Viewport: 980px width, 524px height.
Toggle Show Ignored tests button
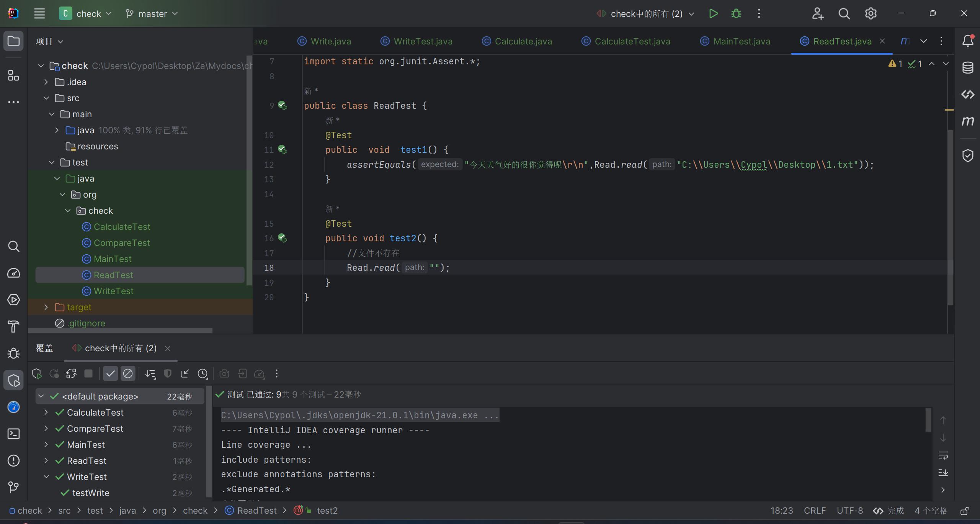(x=128, y=373)
